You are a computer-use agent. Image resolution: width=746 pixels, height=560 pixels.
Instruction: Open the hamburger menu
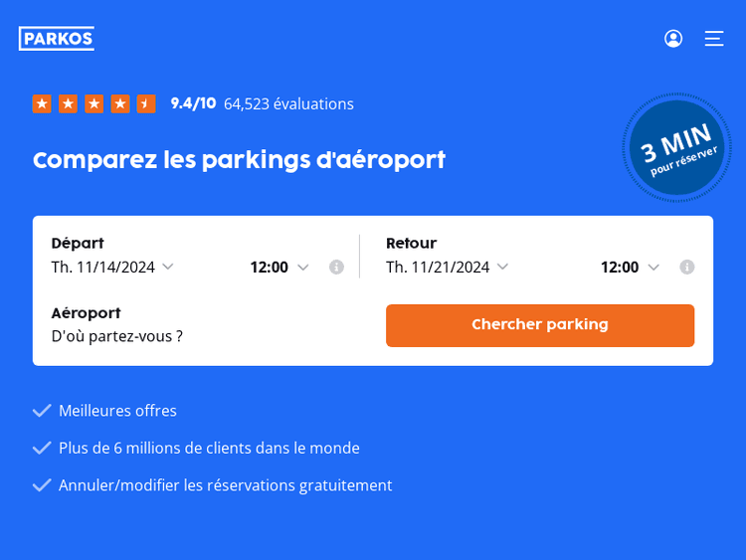point(714,39)
